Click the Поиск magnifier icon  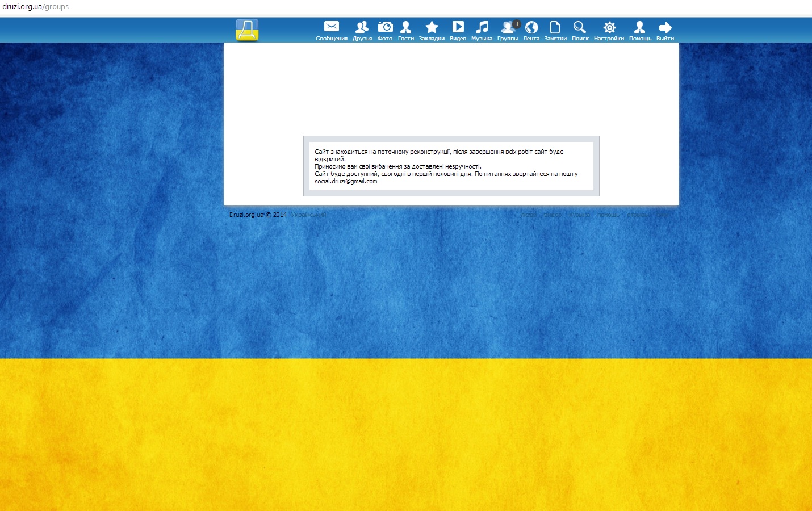(580, 28)
